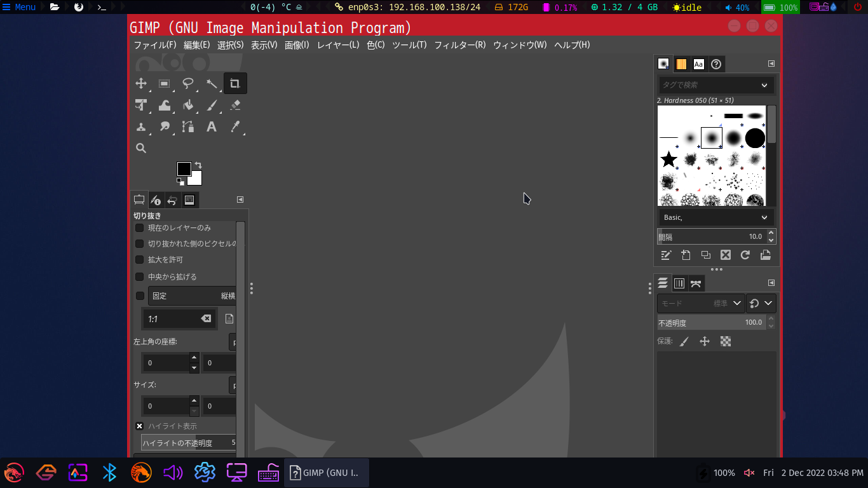Enable the 固定 aspect ratio checkbox

[140, 295]
